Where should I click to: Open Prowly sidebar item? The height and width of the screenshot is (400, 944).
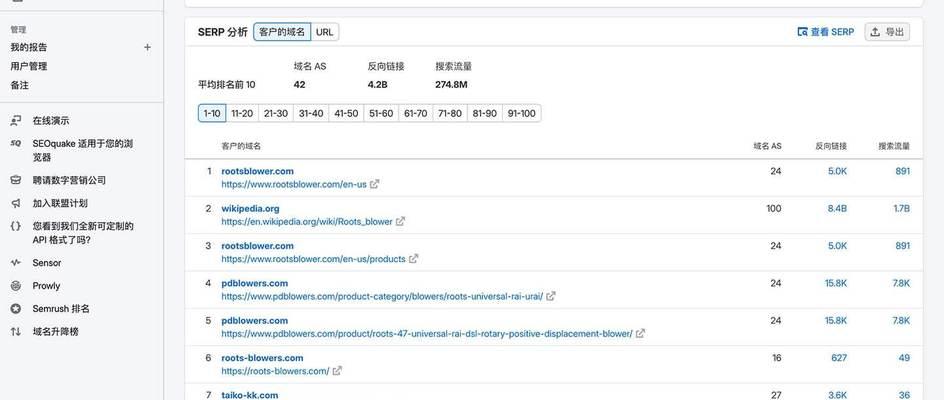click(46, 286)
